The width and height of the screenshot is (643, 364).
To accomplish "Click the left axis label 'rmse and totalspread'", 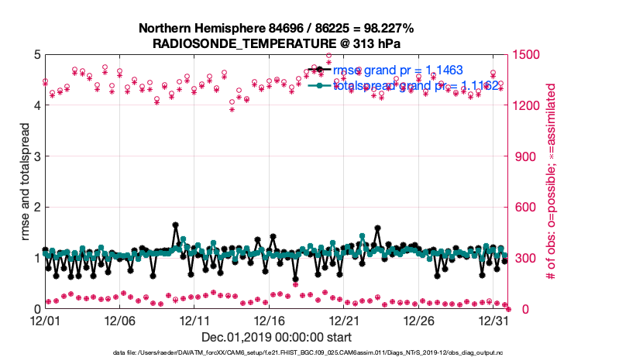I will [24, 181].
